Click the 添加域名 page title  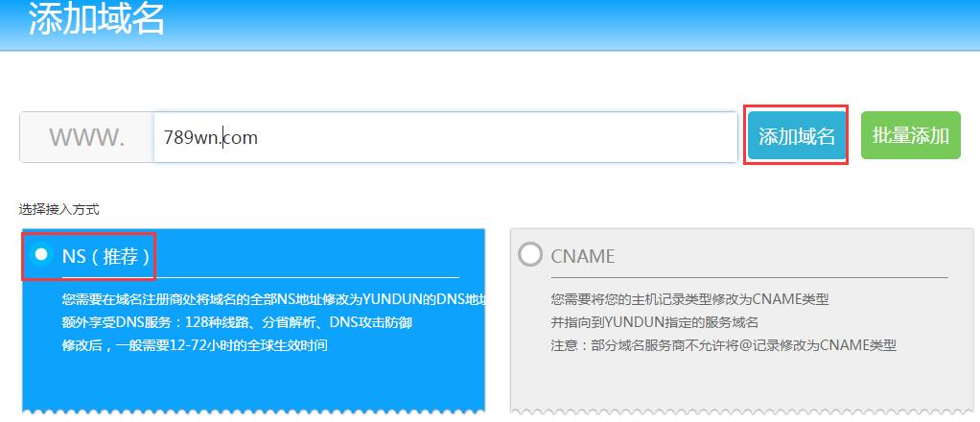[x=97, y=19]
